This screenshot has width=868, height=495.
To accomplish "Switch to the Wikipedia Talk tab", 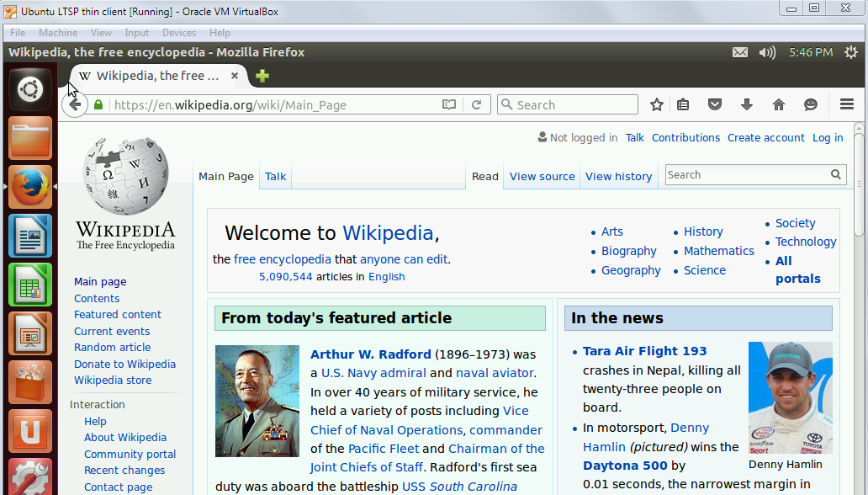I will tap(275, 176).
